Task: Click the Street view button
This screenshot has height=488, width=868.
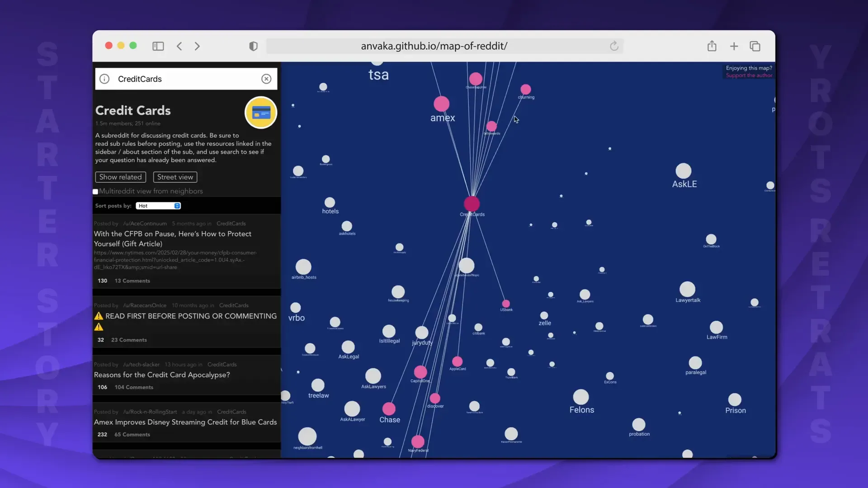Action: tap(175, 177)
